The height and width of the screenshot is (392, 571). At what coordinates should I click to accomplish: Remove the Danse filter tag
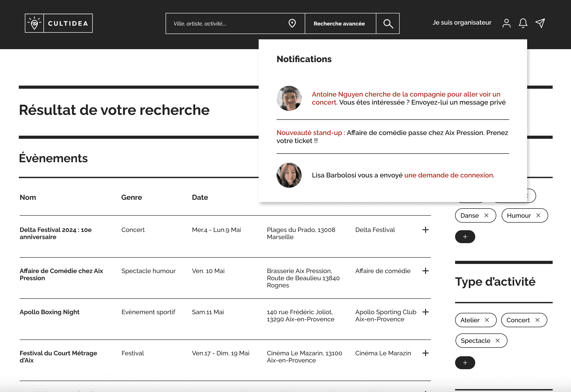click(486, 215)
